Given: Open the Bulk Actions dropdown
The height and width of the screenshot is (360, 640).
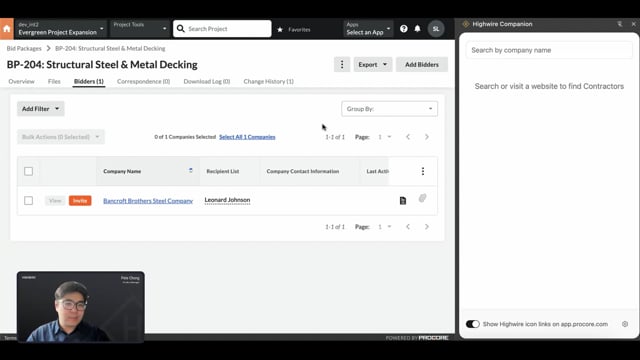Looking at the screenshot, I should (60, 137).
